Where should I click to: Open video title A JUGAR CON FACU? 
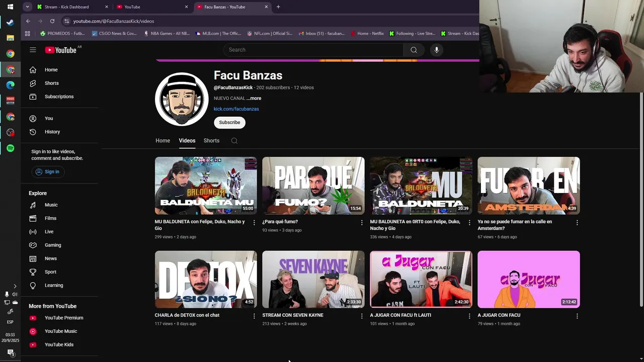499,315
